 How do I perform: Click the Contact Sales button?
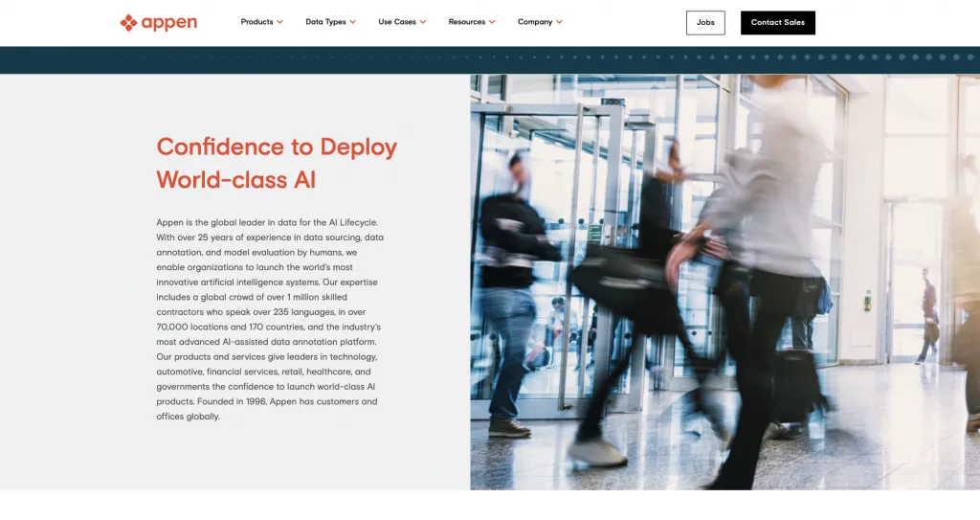pos(778,23)
